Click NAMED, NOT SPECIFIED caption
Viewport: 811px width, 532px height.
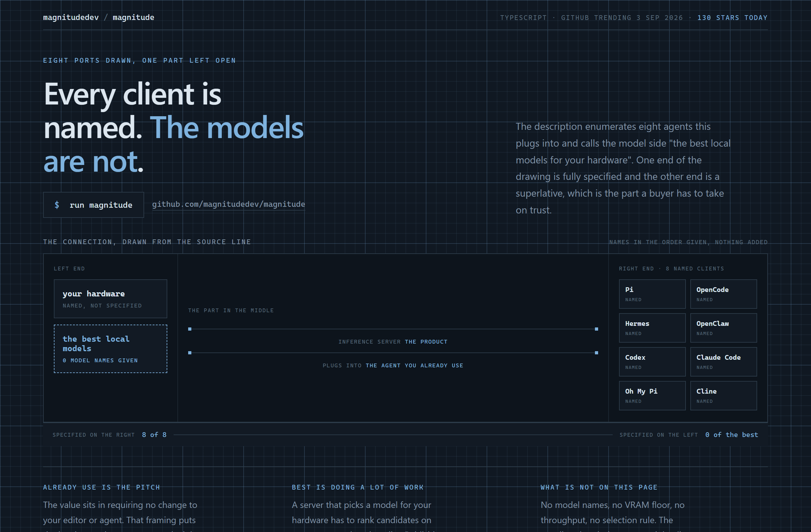[102, 306]
